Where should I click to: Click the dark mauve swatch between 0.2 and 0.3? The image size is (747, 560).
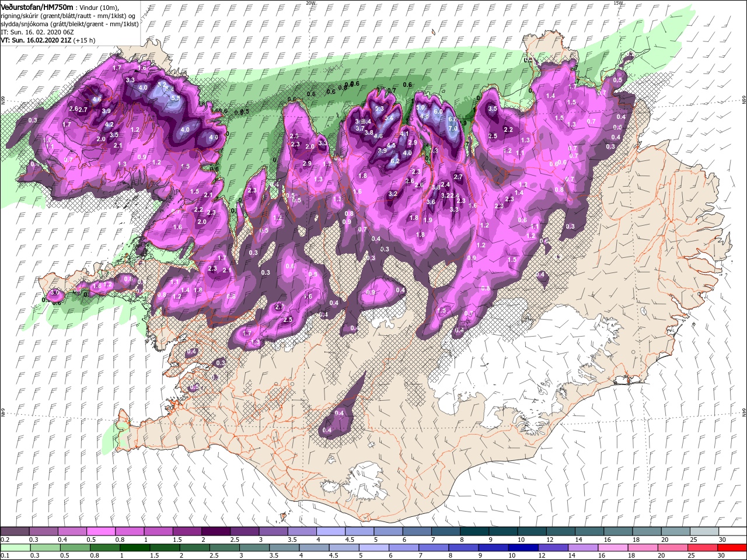(x=15, y=531)
